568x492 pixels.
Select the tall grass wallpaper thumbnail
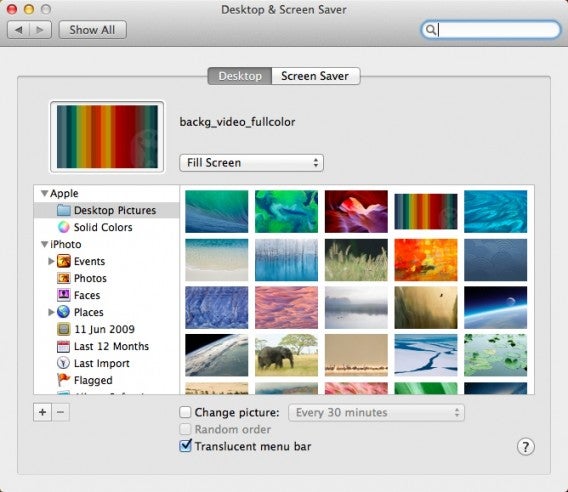click(356, 260)
